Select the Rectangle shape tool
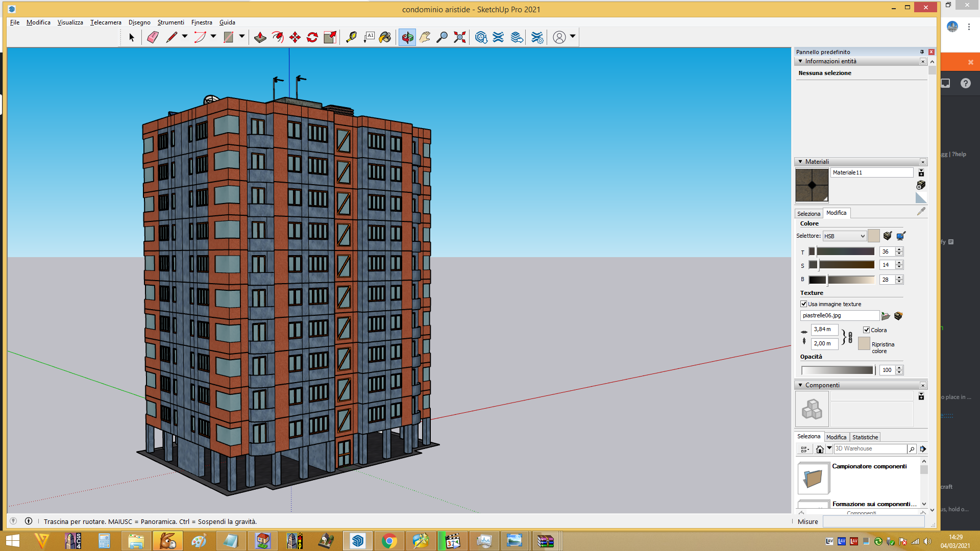This screenshot has width=980, height=551. [x=229, y=37]
